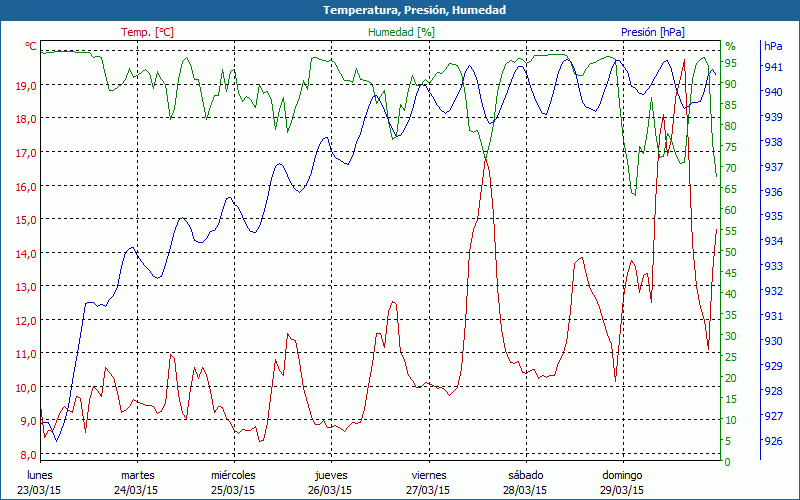Select the martes 24/03/15 date label

(137, 483)
